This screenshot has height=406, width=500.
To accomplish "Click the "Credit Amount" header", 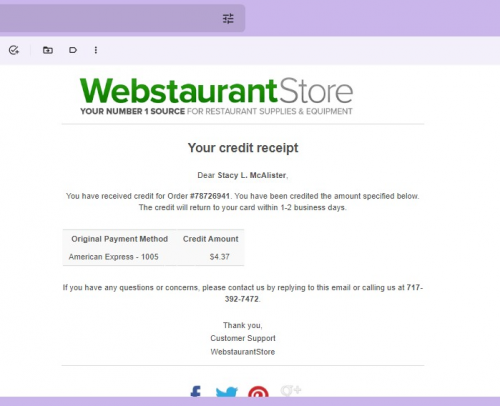I will pyautogui.click(x=211, y=239).
